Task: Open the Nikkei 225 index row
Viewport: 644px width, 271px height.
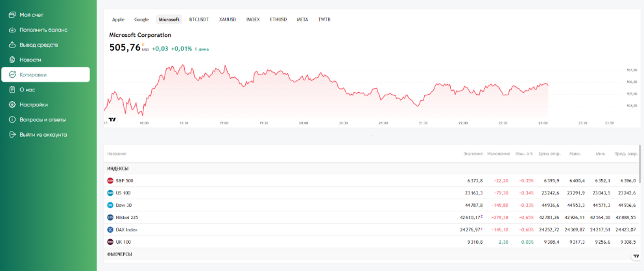Action: pos(126,217)
